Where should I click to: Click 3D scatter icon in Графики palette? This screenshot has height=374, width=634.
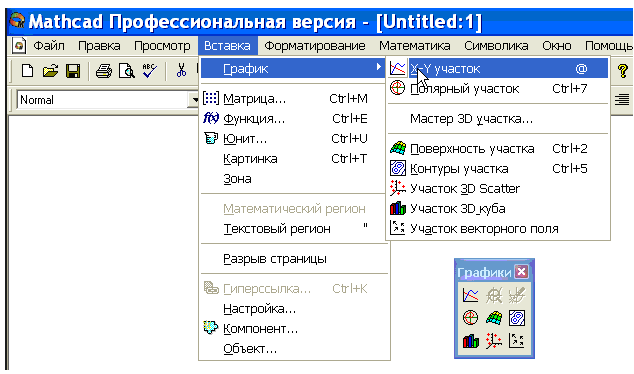tap(494, 341)
